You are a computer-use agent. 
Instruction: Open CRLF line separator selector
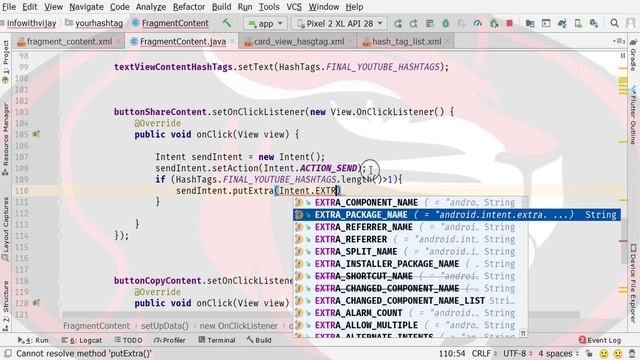[x=484, y=353]
